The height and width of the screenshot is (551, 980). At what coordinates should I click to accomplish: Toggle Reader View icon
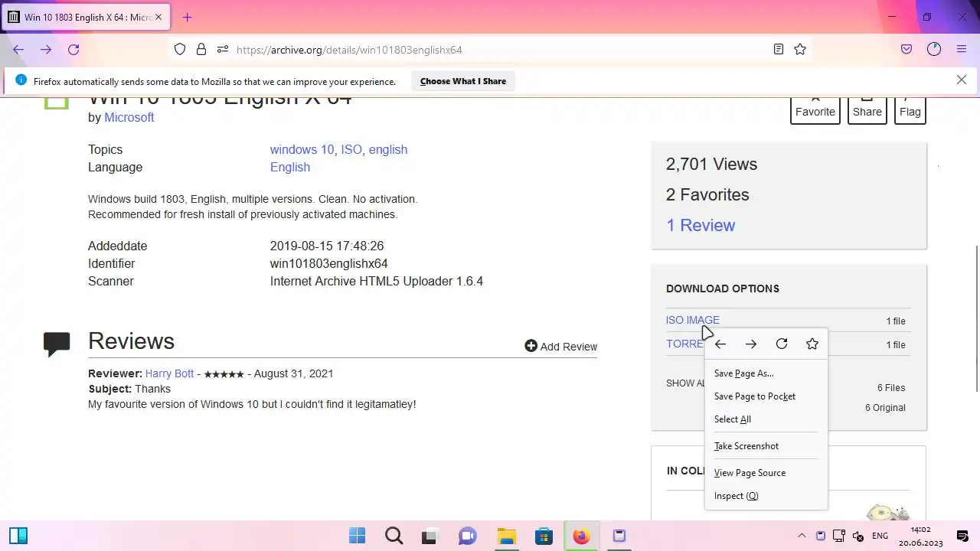pyautogui.click(x=779, y=50)
